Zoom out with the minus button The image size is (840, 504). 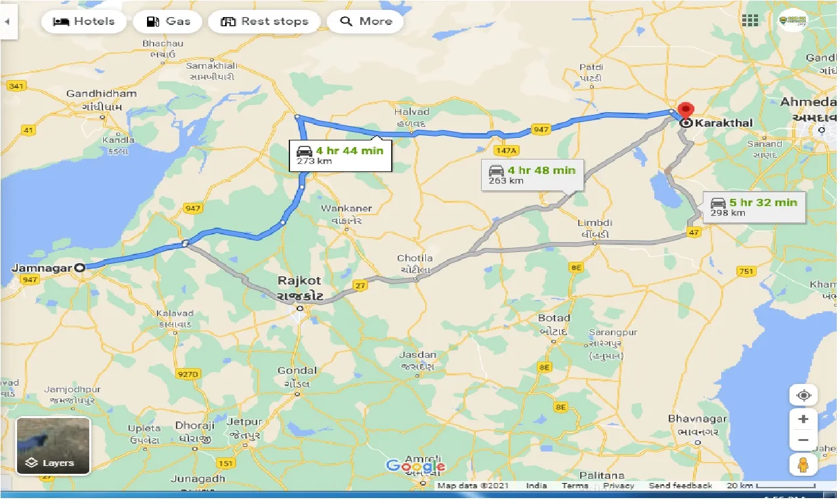tap(803, 440)
